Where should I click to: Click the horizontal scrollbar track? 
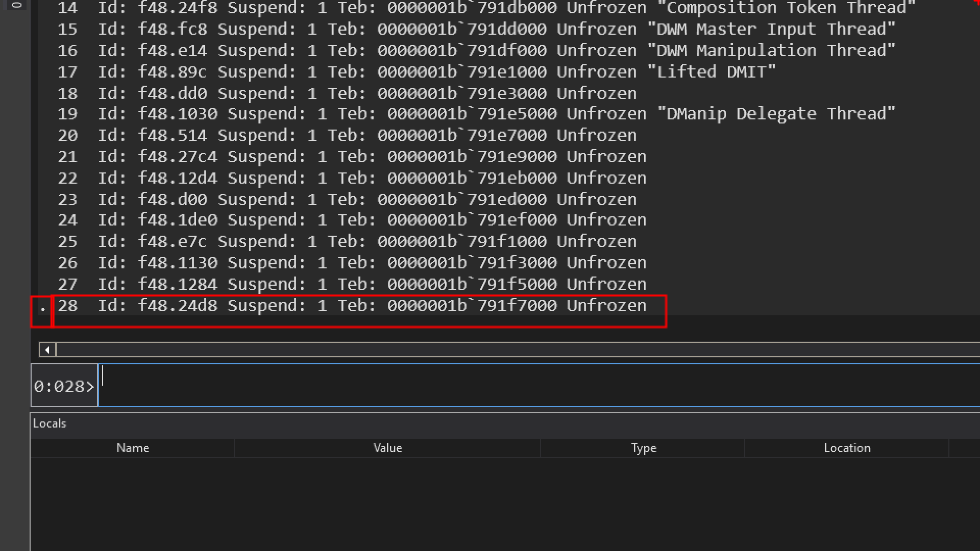click(x=510, y=350)
